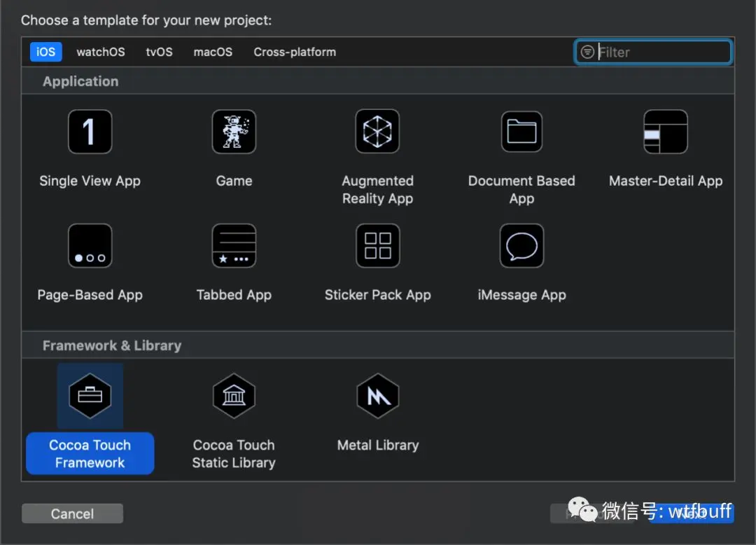This screenshot has width=756, height=545.
Task: Open the tvOS platform tab
Action: tap(159, 52)
